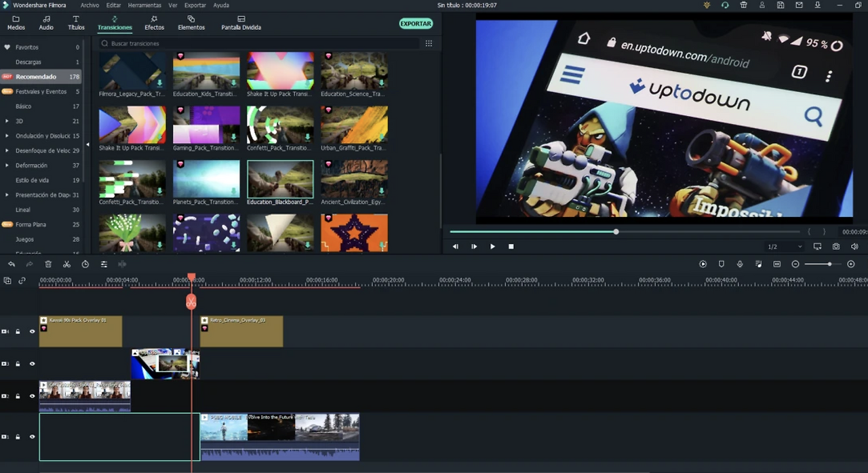868x473 pixels.
Task: Open the Archivo menu
Action: click(90, 5)
